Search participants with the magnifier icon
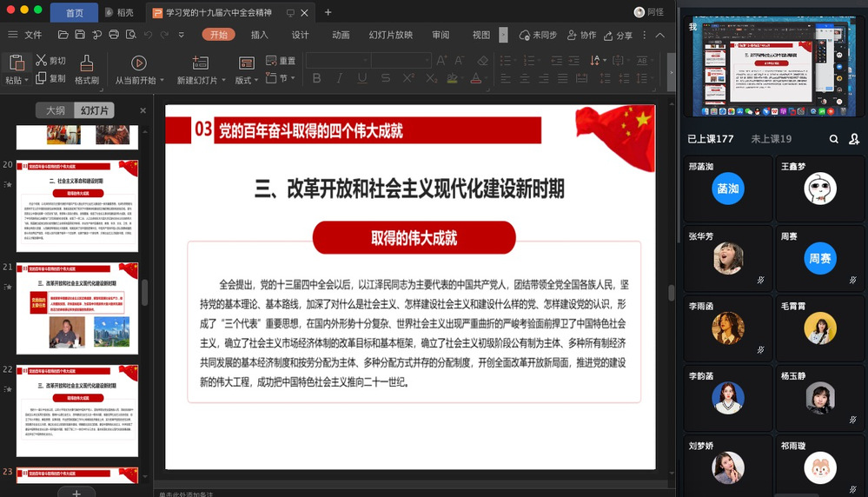Viewport: 868px width, 497px height. pyautogui.click(x=834, y=139)
